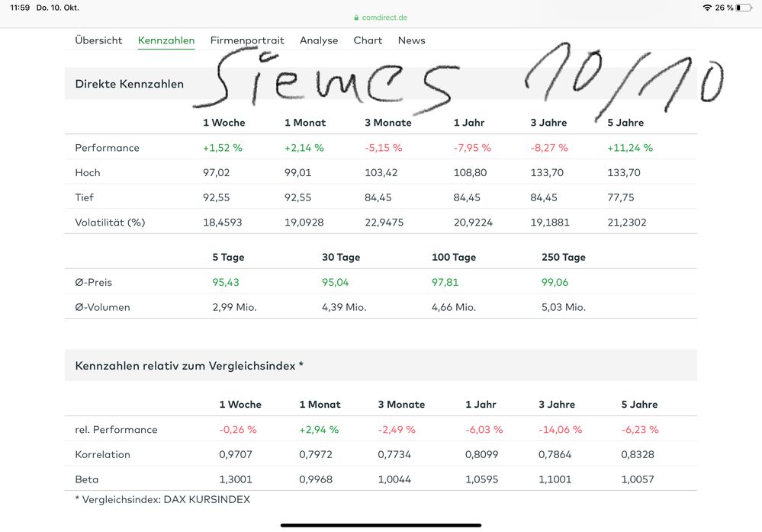Tap the 11:59 clock in status bar
This screenshot has width=762, height=532.
click(x=20, y=8)
